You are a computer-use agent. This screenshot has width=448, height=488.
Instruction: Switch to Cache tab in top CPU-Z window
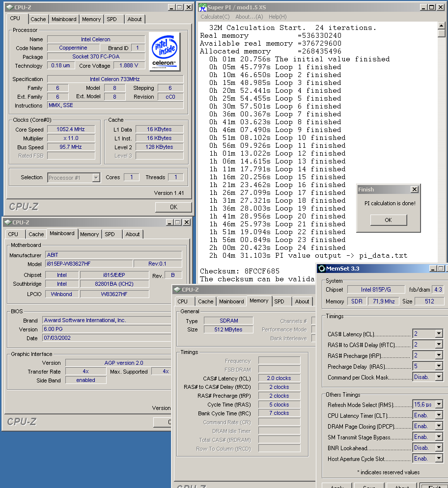(x=38, y=19)
